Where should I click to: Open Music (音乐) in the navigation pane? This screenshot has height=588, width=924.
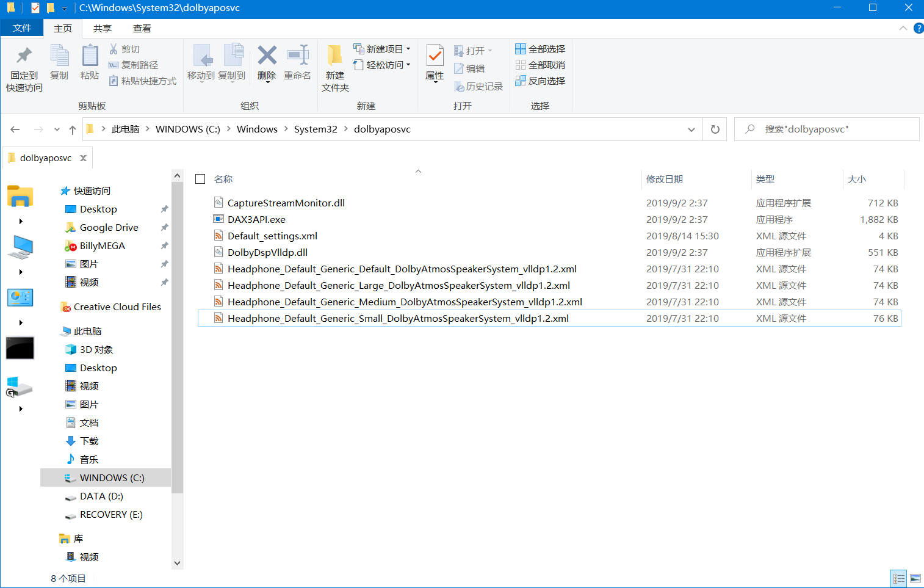(x=89, y=460)
